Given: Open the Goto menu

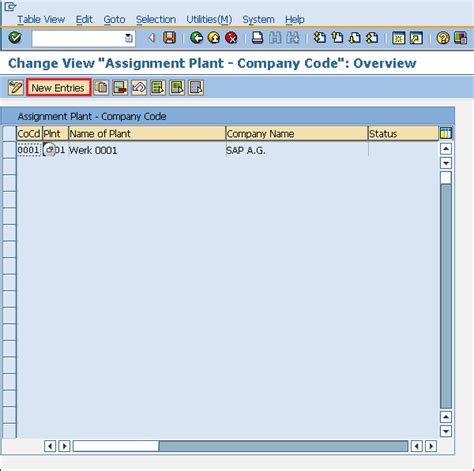Looking at the screenshot, I should [114, 19].
